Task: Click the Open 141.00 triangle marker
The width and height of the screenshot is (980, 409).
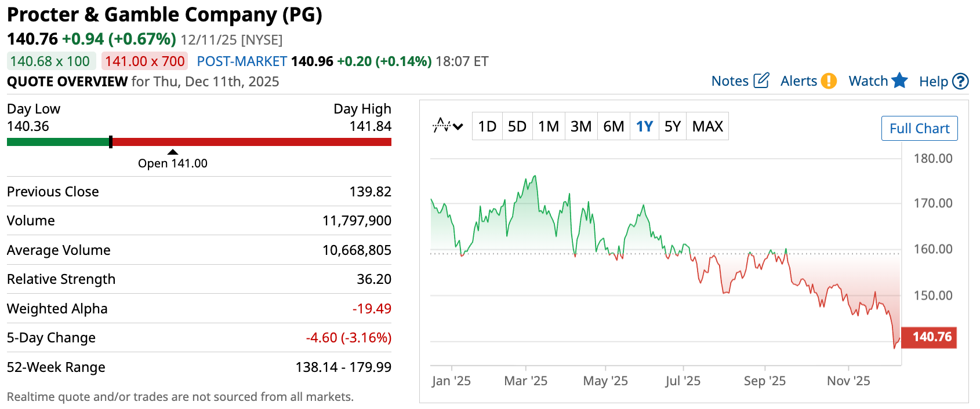Action: pos(173,152)
